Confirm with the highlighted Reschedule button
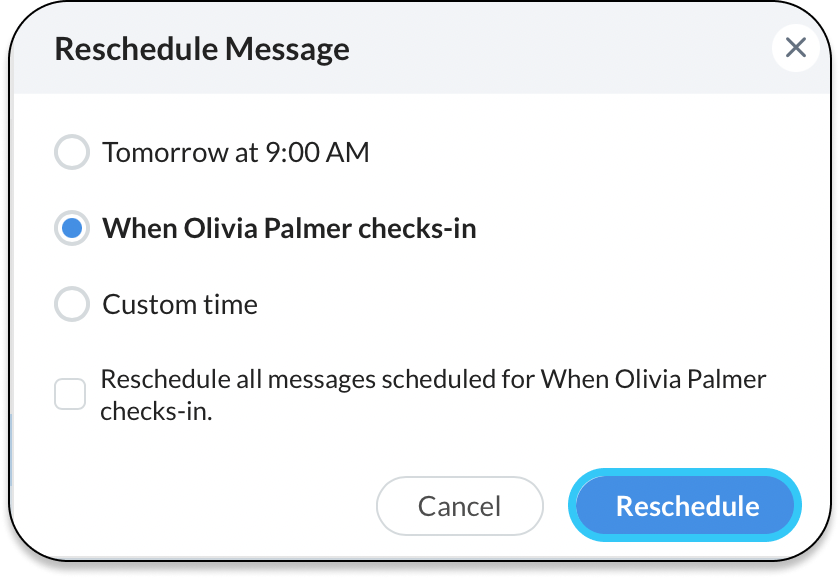This screenshot has height=578, width=840. [x=686, y=506]
